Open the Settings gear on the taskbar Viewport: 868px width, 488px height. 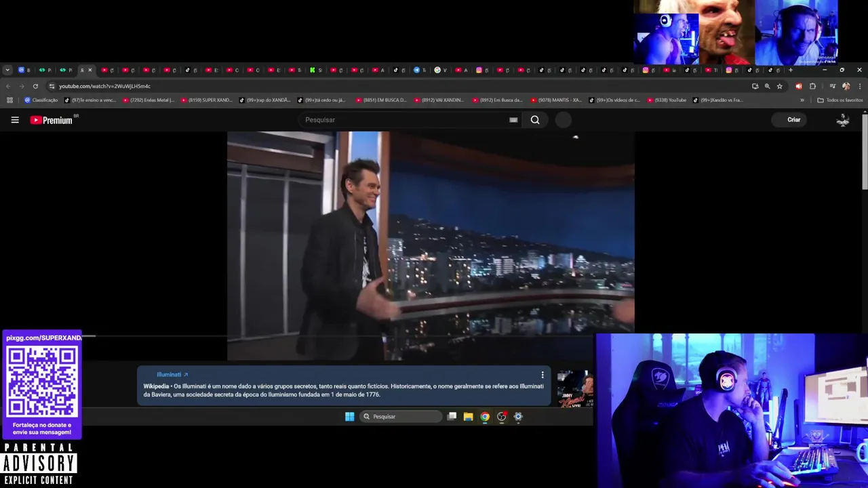(x=518, y=416)
